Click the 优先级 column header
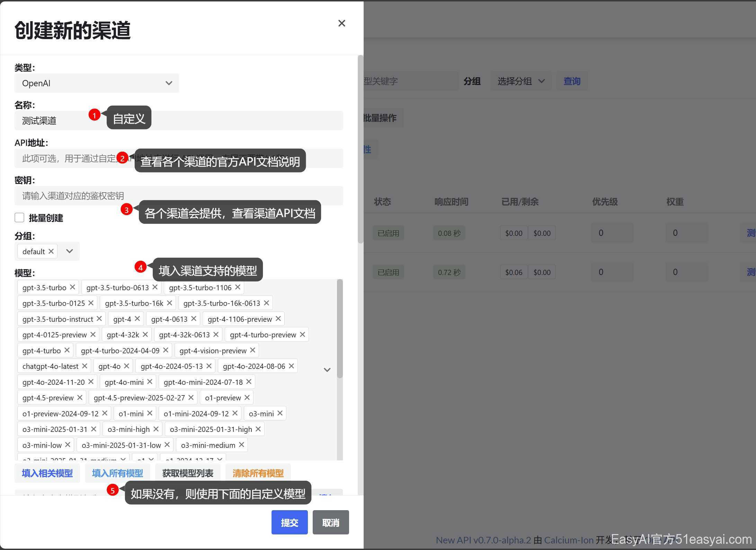 [605, 202]
